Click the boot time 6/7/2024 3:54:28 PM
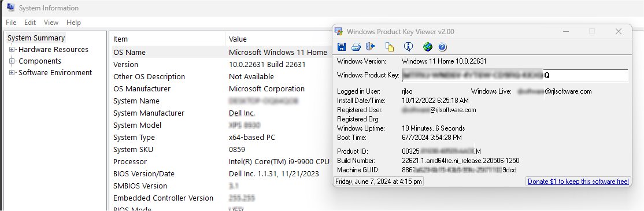Image resolution: width=644 pixels, height=211 pixels. 432,137
